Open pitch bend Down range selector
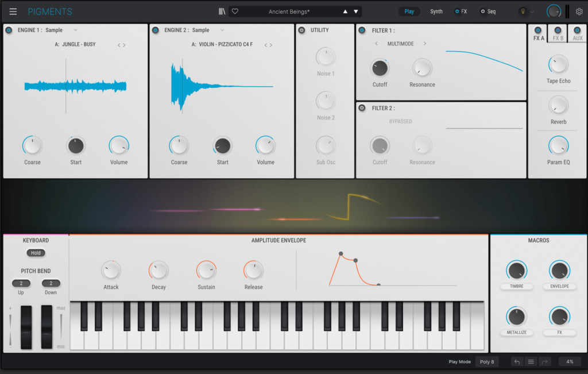Viewport: 588px width, 374px height. pos(51,283)
